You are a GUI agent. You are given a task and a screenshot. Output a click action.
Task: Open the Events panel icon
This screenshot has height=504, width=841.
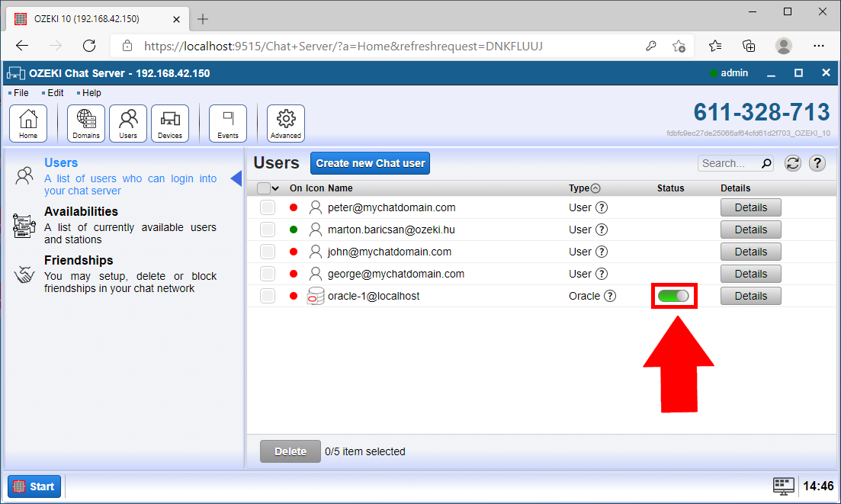227,122
